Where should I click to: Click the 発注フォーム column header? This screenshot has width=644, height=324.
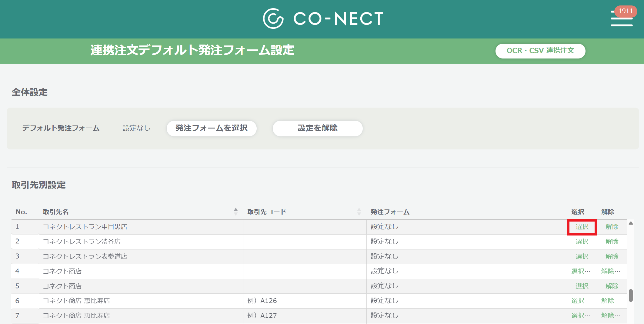coord(390,212)
